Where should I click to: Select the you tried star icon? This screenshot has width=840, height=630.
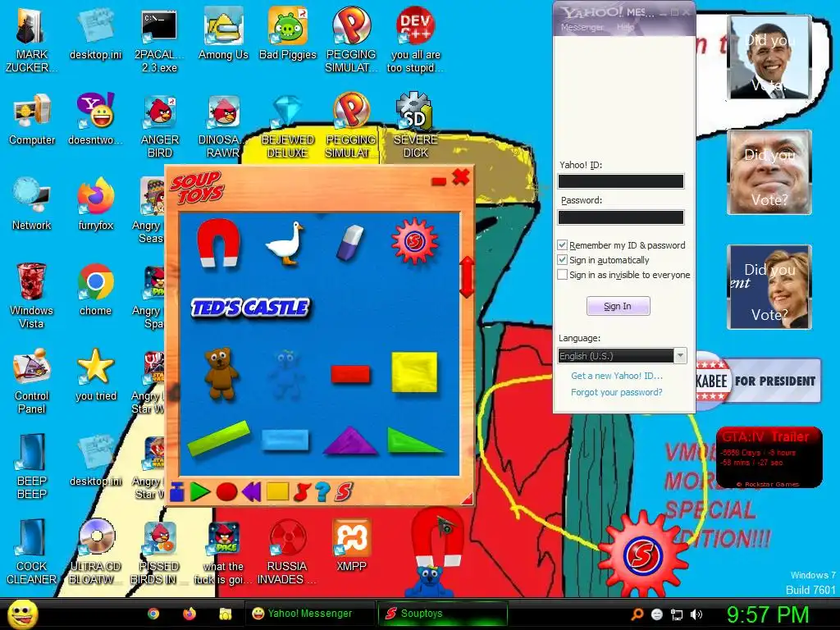(95, 376)
